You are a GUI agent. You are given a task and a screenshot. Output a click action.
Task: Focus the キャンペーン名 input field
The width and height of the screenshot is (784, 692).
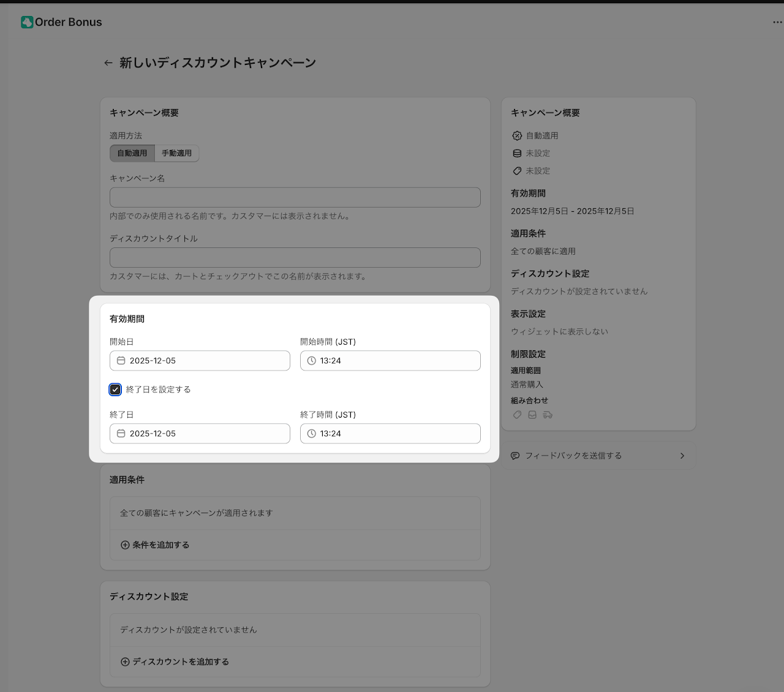point(295,197)
